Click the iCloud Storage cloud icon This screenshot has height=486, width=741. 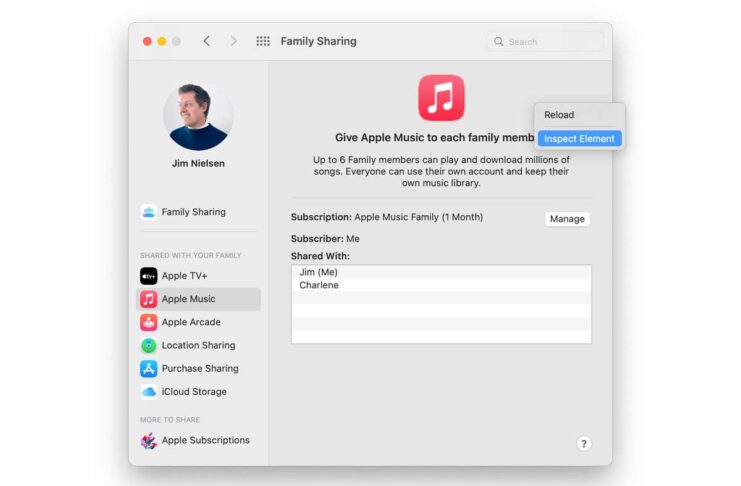coord(148,391)
